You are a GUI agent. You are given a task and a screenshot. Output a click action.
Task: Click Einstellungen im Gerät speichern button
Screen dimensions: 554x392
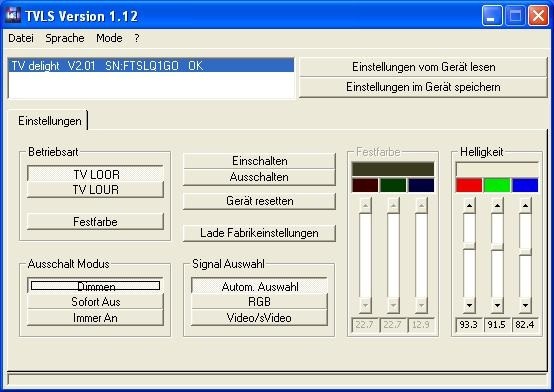[x=423, y=87]
